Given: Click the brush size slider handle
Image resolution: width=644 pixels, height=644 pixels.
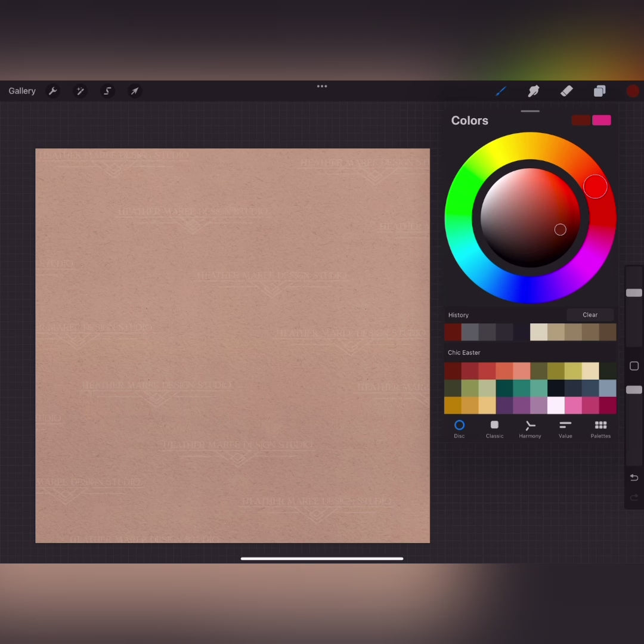Looking at the screenshot, I should 634,293.
